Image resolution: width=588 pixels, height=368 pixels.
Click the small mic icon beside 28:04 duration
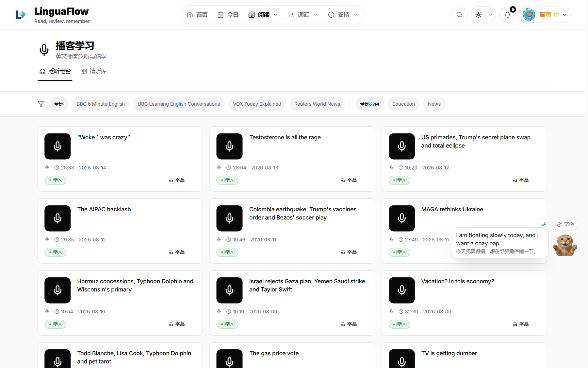pos(219,168)
